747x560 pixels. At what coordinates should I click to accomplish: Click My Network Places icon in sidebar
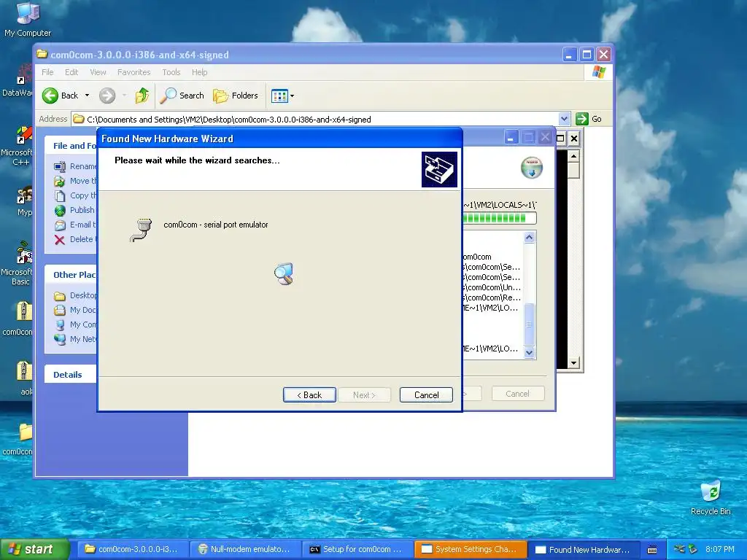[60, 340]
